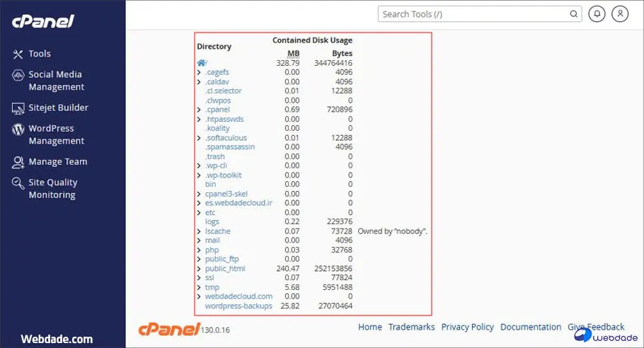Click the user account icon
Viewport: 644px width, 348px height.
(620, 13)
